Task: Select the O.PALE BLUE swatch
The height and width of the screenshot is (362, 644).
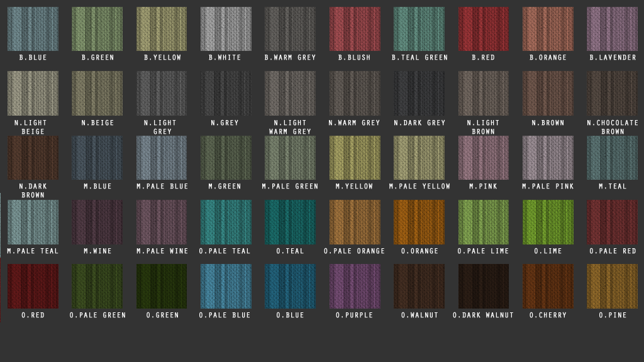Action: tap(226, 286)
